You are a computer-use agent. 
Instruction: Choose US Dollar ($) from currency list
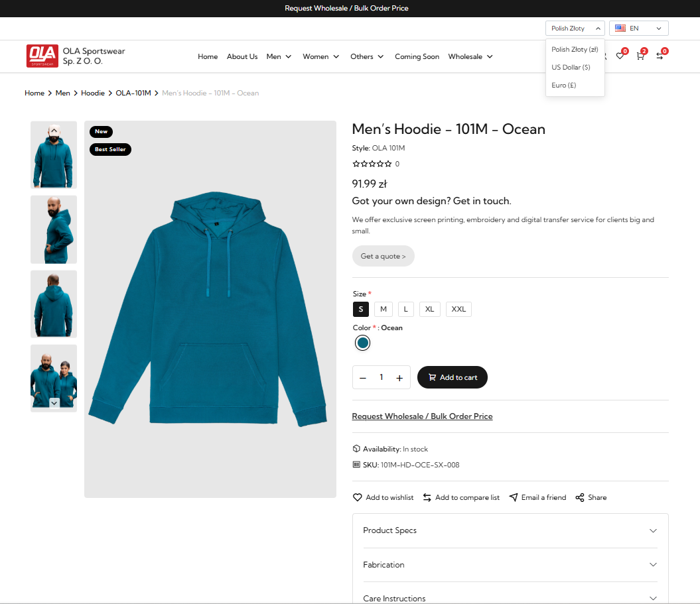[x=571, y=68]
